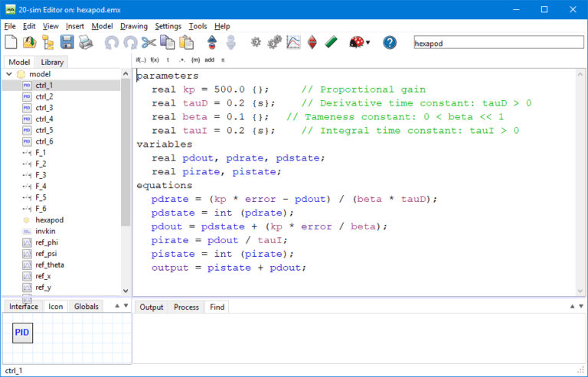Viewport: 588px width, 377px height.
Task: Click the Print icon in toolbar
Action: coord(86,43)
